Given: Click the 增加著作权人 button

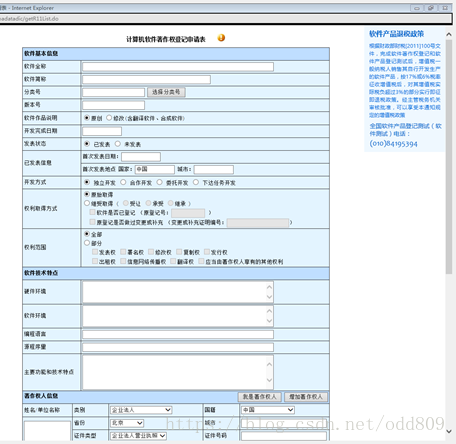Looking at the screenshot, I should coord(306,397).
